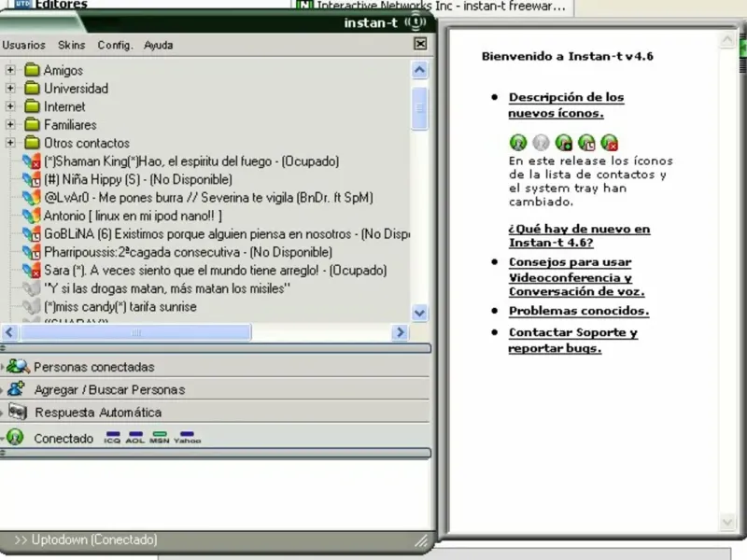Click contact list scroll up arrow

(x=419, y=70)
